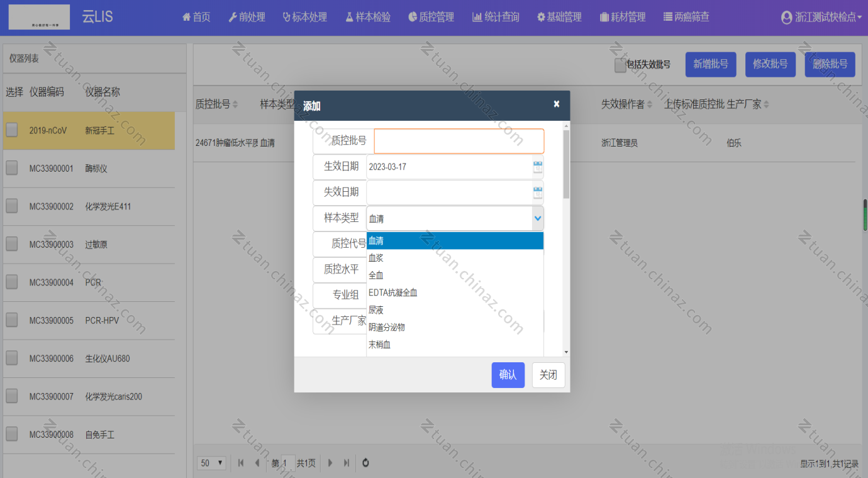Select 血清 from the dropdown list
Viewport: 868px width, 478px height.
(x=455, y=241)
